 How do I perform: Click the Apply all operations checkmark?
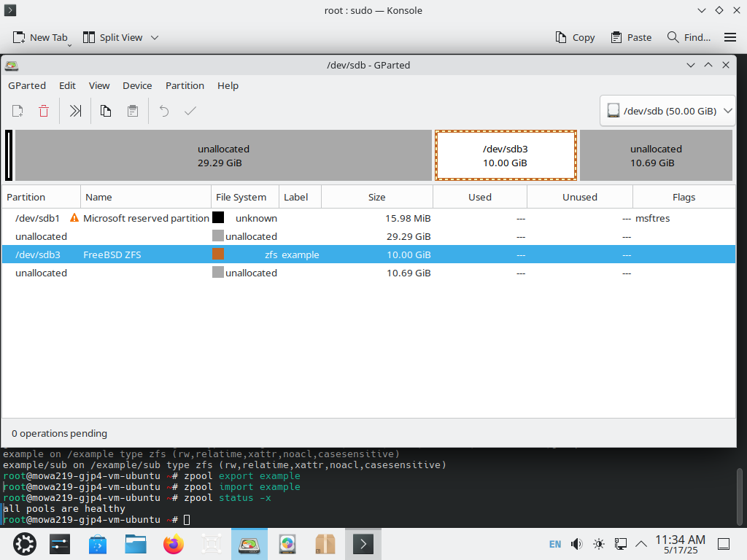coord(190,111)
